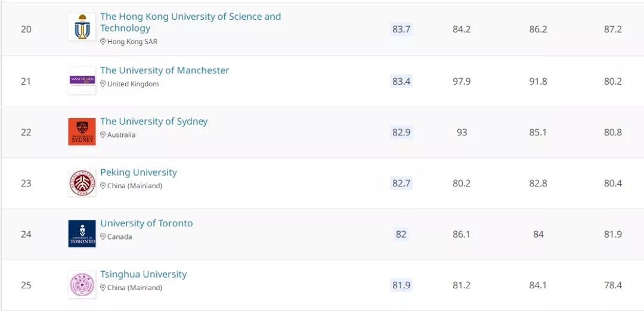Click Manchester's highlighted 83.4 score
This screenshot has width=644, height=311.
(401, 81)
